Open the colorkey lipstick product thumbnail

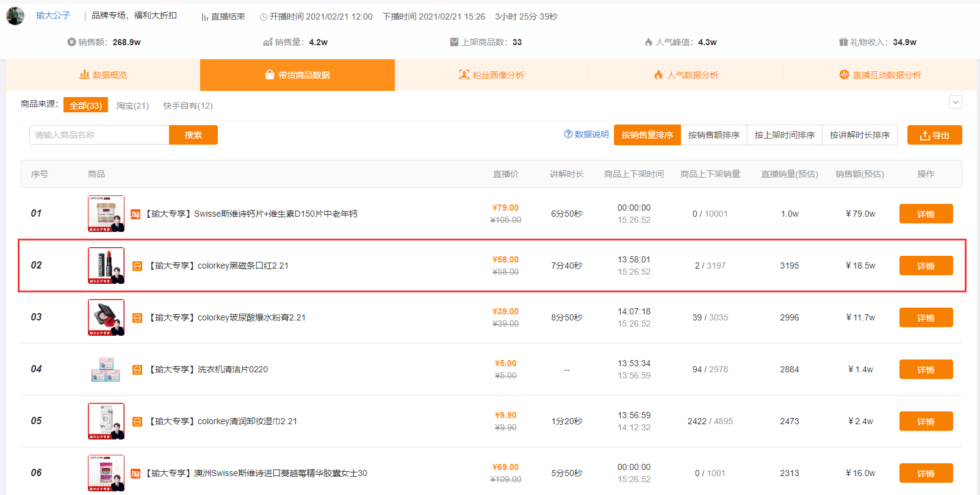[x=106, y=266]
